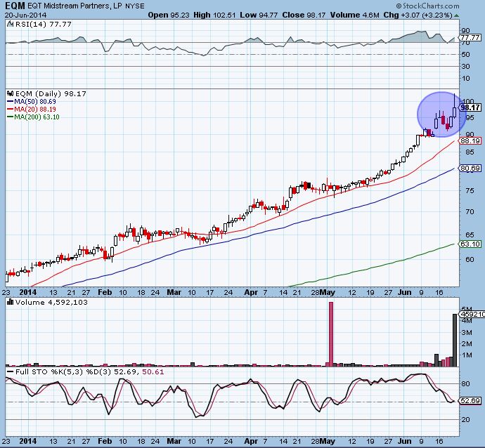Click the boxed 63.10 price axis tag
This screenshot has height=448, width=485.
tap(470, 244)
